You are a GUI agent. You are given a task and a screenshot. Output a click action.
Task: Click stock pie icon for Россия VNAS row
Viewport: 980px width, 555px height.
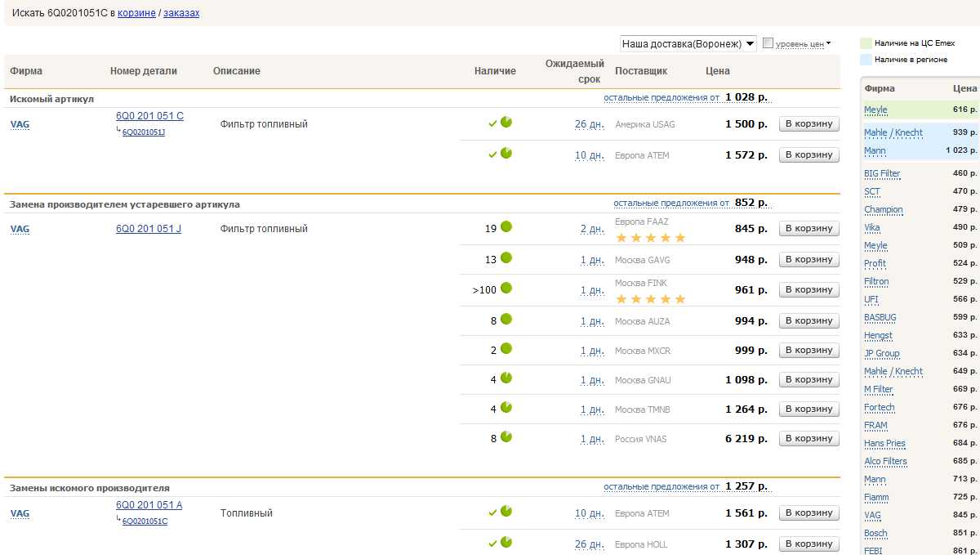[506, 436]
